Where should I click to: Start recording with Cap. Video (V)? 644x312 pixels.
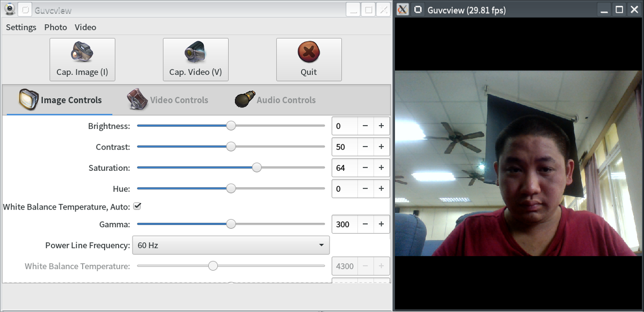(x=195, y=60)
